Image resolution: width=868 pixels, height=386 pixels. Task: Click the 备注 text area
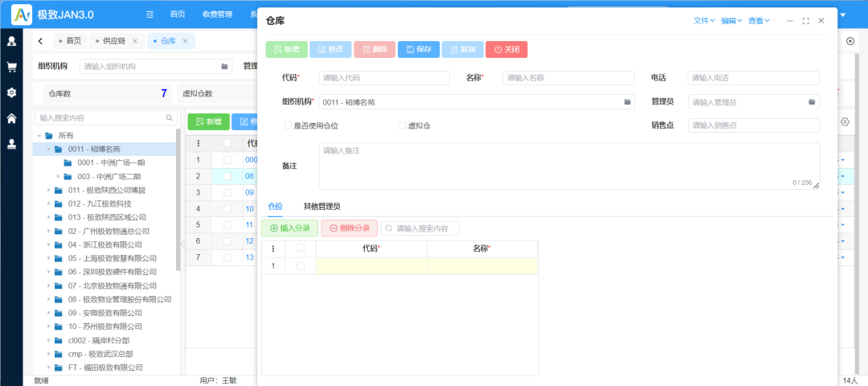click(x=570, y=166)
